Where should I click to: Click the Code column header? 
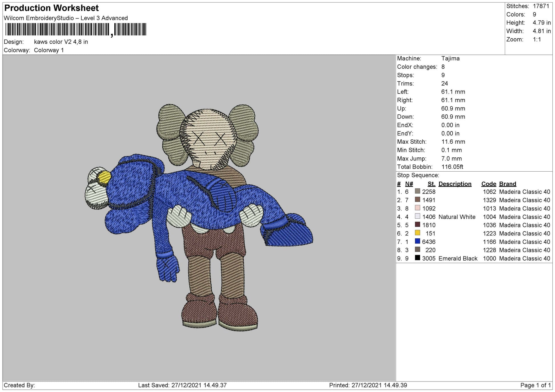(x=489, y=184)
